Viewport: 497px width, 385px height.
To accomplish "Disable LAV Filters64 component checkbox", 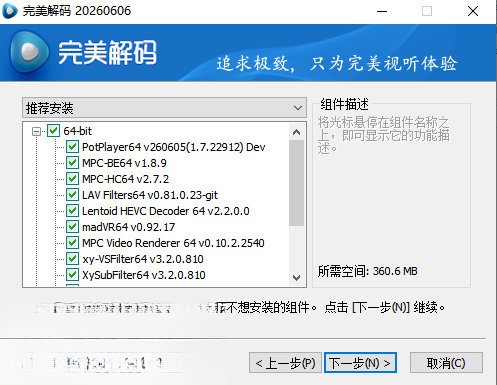I will tap(72, 195).
